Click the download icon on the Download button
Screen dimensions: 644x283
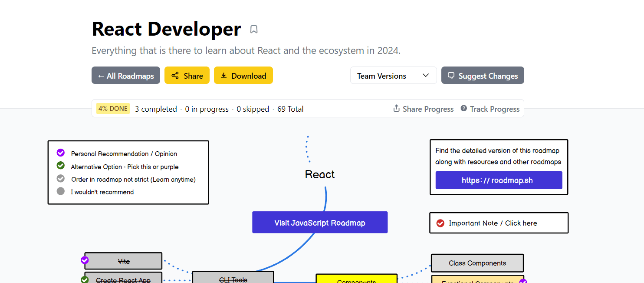click(x=224, y=75)
